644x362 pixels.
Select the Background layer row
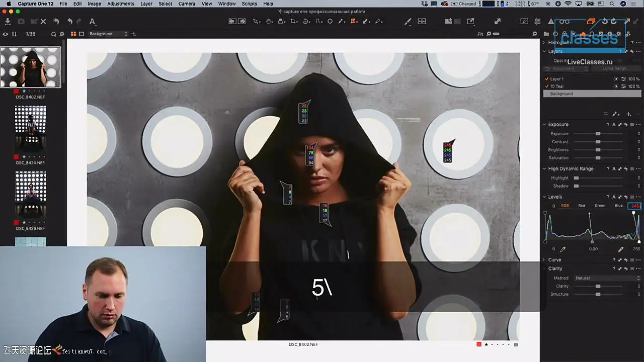click(592, 94)
